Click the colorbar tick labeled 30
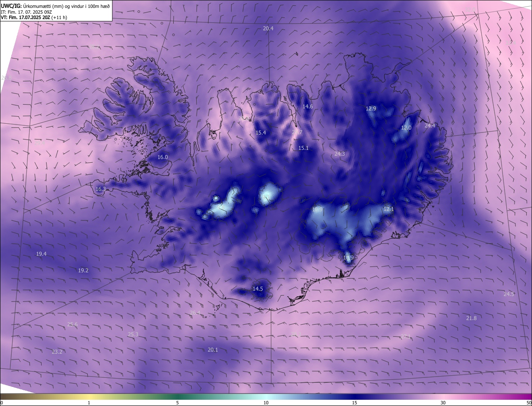 (443, 403)
